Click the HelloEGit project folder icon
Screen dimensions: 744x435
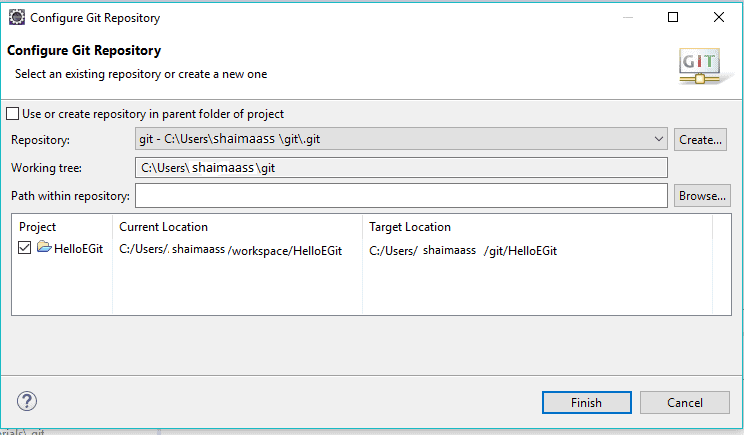pyautogui.click(x=44, y=249)
